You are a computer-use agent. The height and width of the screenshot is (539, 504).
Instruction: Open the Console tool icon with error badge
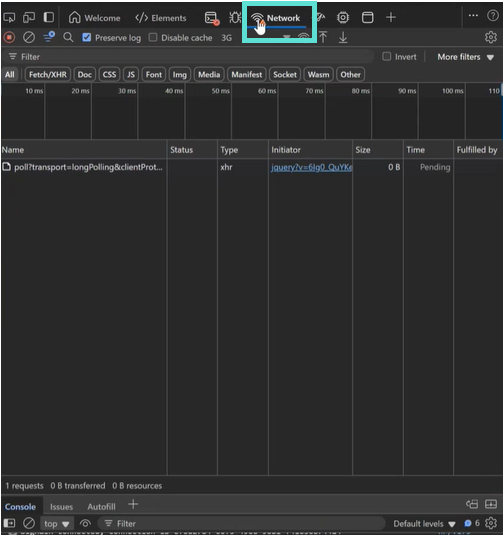211,18
